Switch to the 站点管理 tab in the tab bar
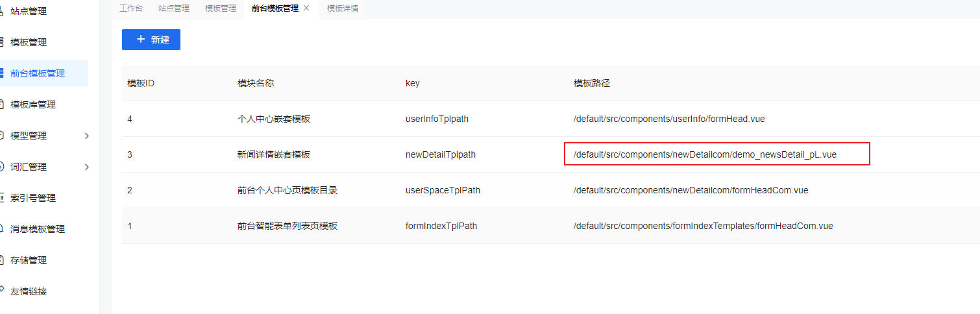The height and width of the screenshot is (314, 980). 174,8
